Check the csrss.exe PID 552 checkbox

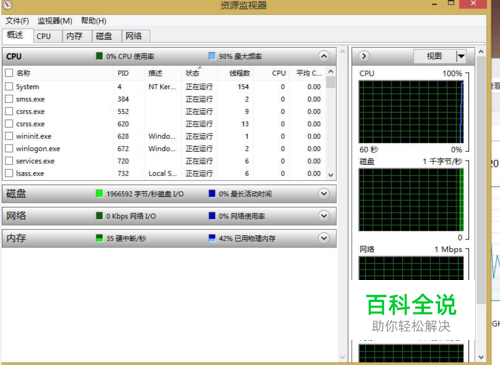tap(9, 111)
